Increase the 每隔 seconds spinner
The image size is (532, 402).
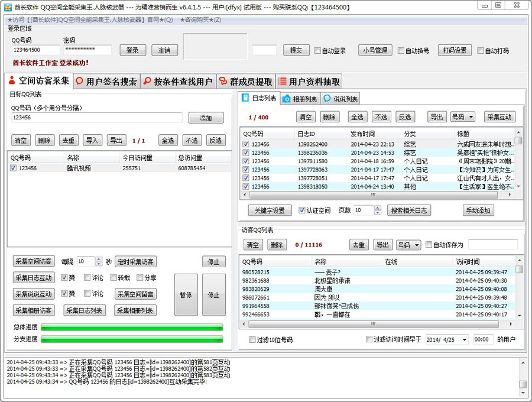pos(99,259)
